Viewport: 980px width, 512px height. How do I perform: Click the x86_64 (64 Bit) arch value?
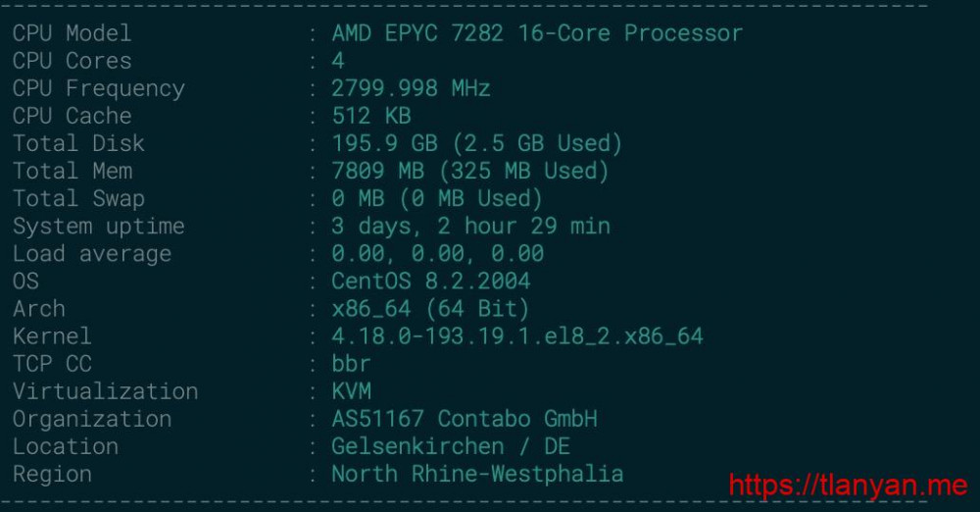pos(430,308)
